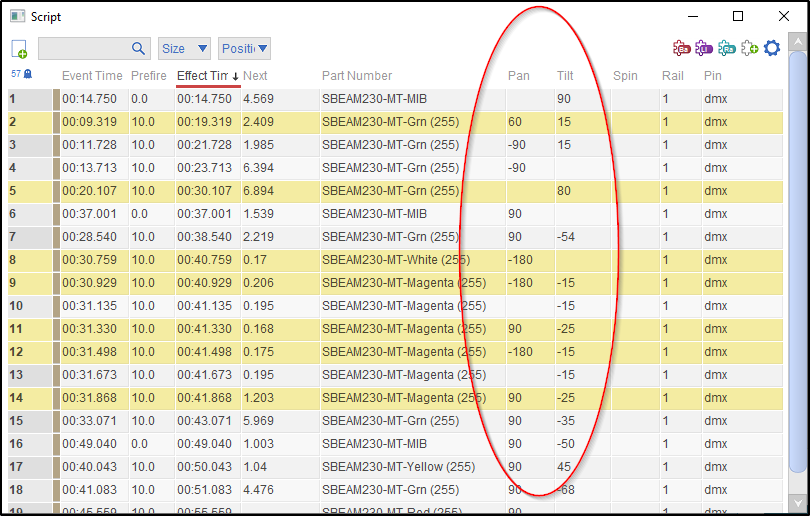Click effect time 00:21.728
Image resolution: width=810 pixels, height=516 pixels.
[205, 145]
